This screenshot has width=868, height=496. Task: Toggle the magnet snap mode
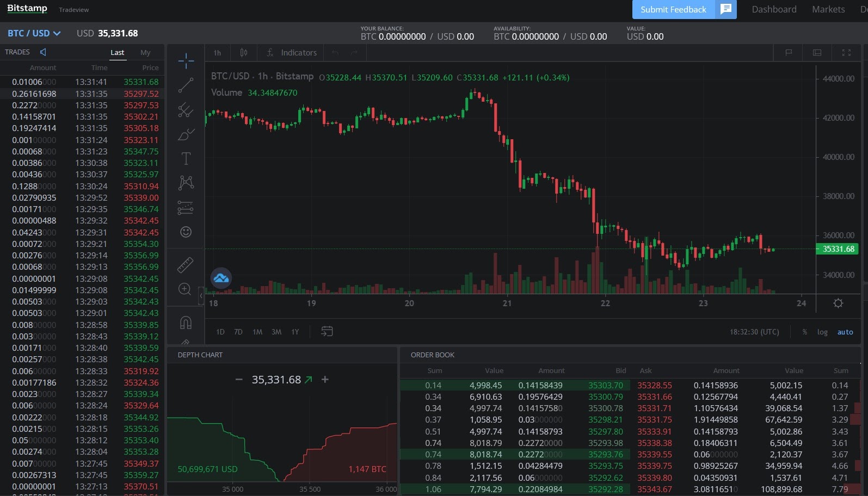tap(186, 323)
